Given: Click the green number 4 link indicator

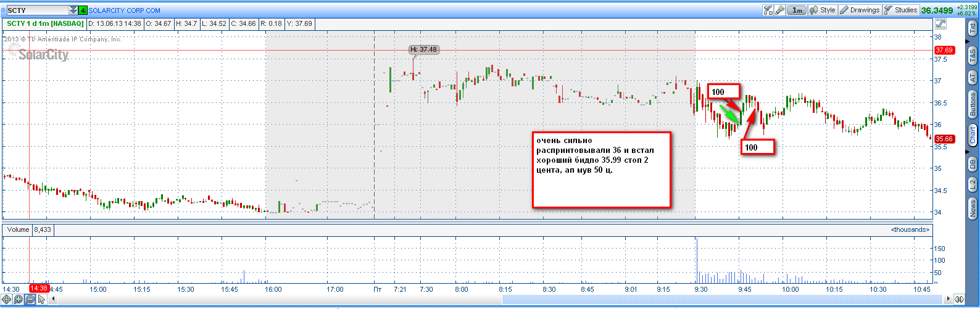Looking at the screenshot, I should pos(83,10).
